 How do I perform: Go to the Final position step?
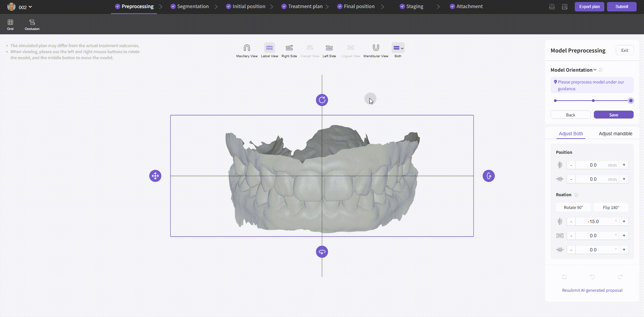pyautogui.click(x=356, y=6)
